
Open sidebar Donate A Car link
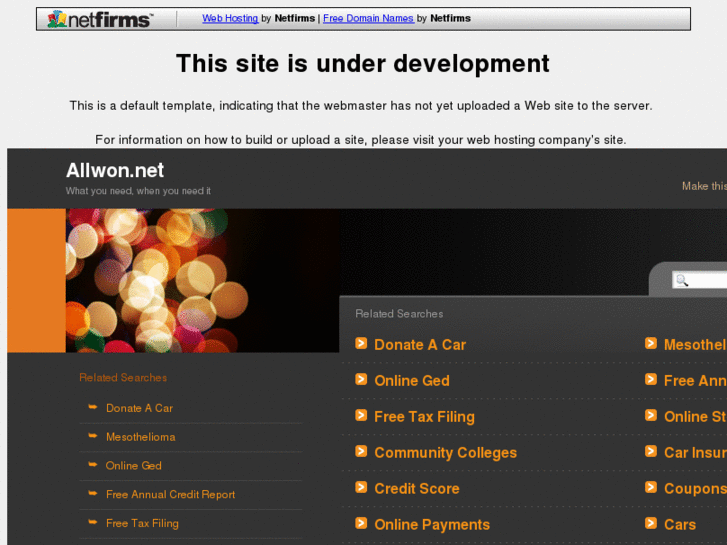point(139,408)
